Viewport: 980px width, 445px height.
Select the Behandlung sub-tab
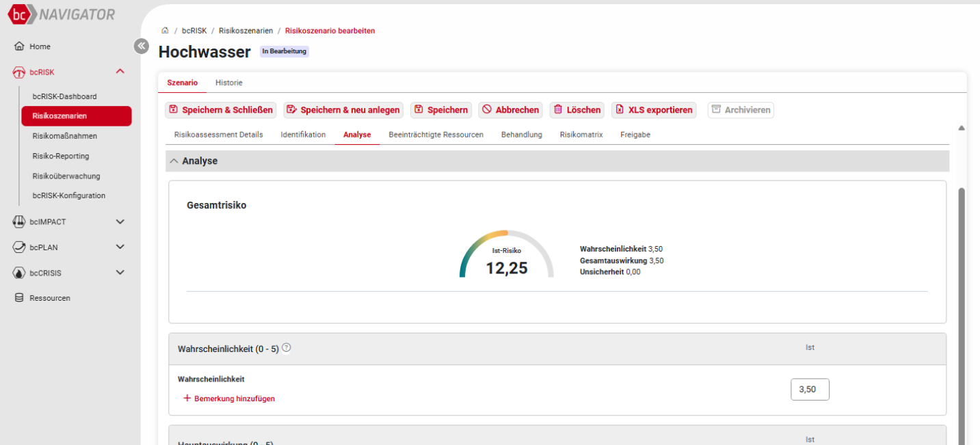pyautogui.click(x=521, y=135)
